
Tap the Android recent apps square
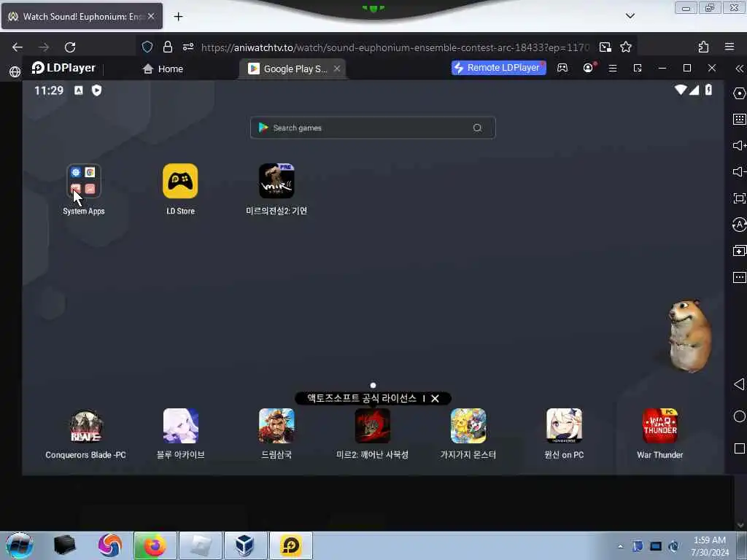click(740, 448)
